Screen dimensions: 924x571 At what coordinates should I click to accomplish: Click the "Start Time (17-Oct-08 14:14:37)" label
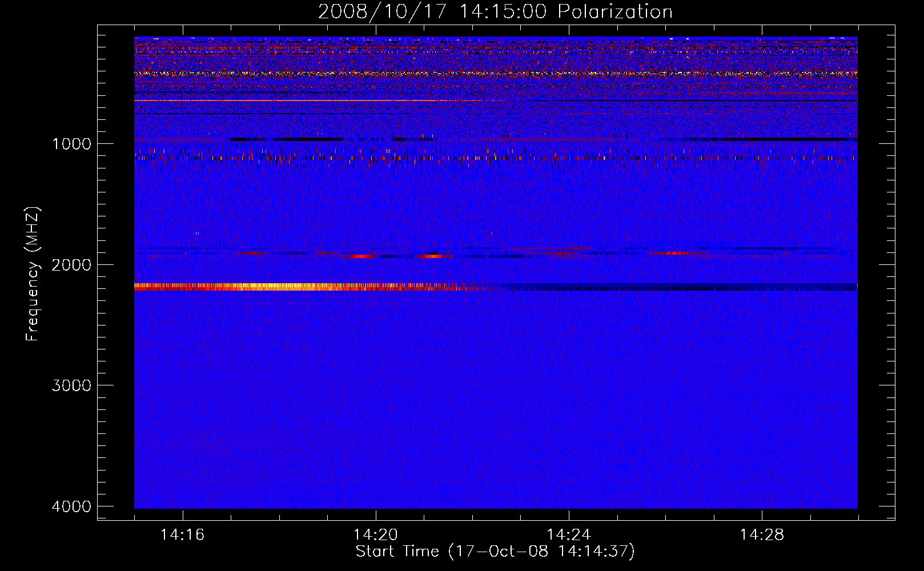pos(495,552)
